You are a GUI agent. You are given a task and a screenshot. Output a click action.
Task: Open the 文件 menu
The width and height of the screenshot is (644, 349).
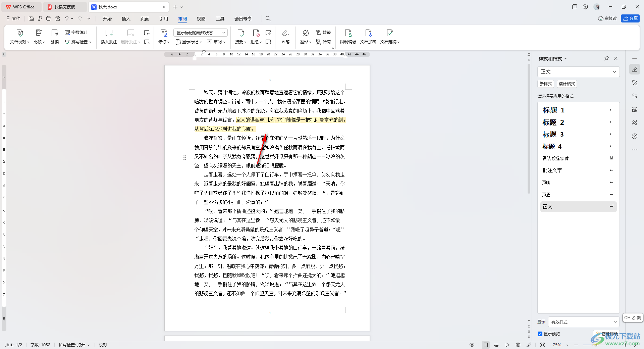pos(13,18)
